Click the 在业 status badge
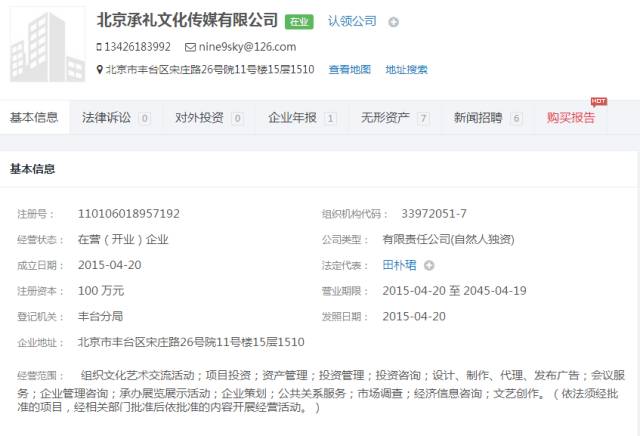 click(299, 22)
